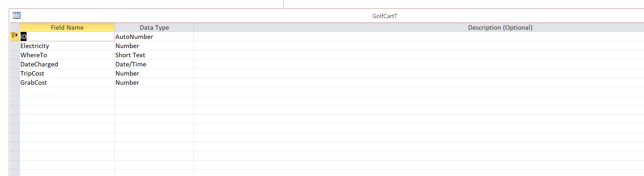
Task: Click the row selector beside WhereTo
Action: [x=15, y=55]
